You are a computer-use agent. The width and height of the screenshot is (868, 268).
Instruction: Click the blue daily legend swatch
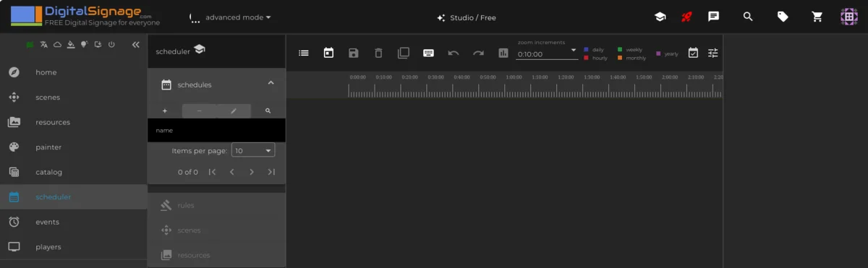pos(586,50)
